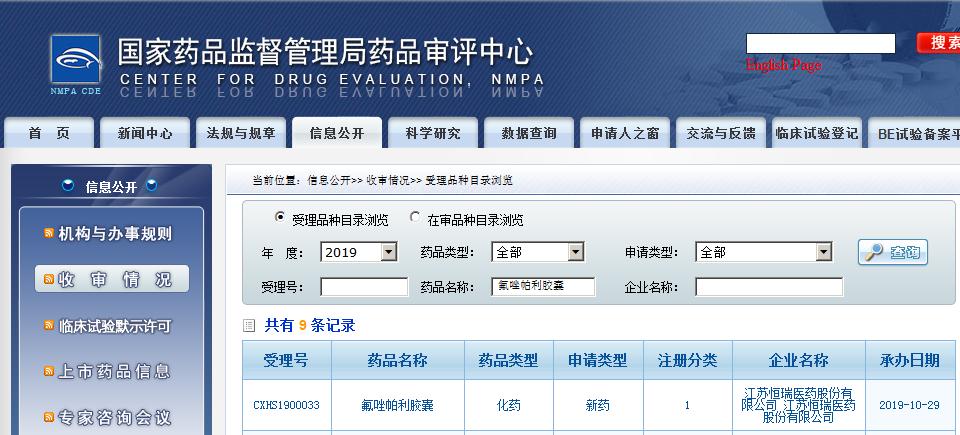Open the 首页 tab

50,133
